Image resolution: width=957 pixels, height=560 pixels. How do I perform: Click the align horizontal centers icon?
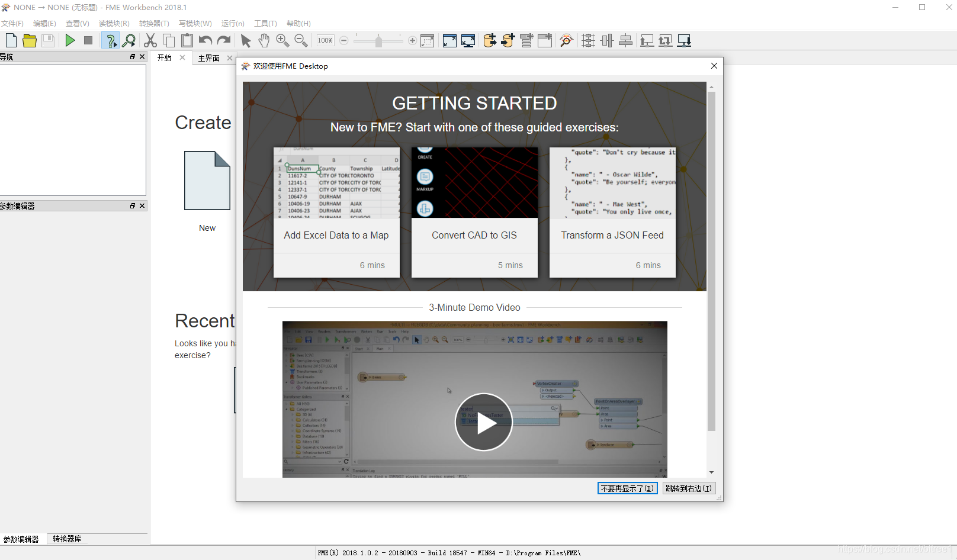(625, 40)
